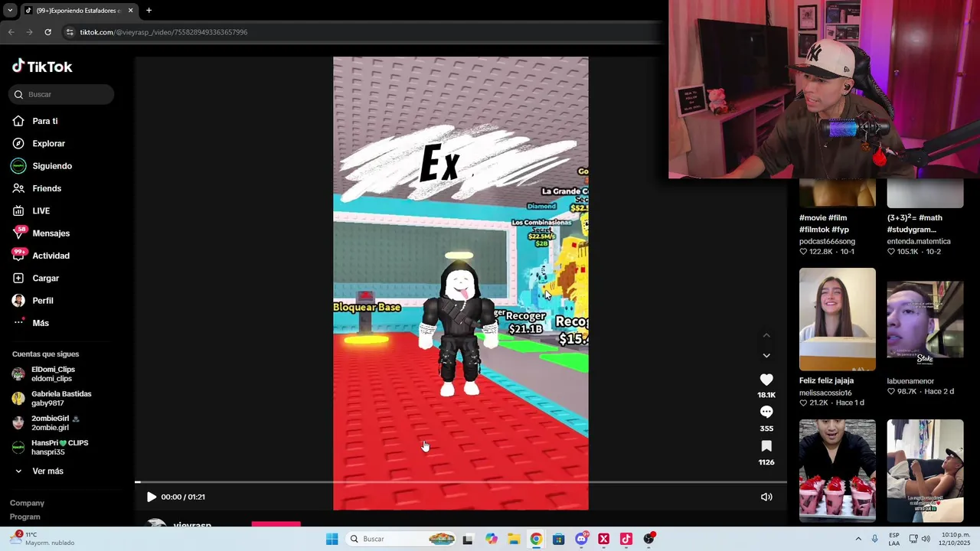Screen dimensions: 980x551
Task: Open Discord from the taskbar
Action: tap(581, 539)
